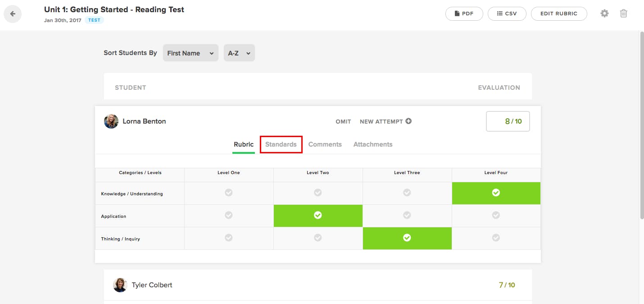The width and height of the screenshot is (644, 304).
Task: Go back using the arrow button
Action: 13,14
